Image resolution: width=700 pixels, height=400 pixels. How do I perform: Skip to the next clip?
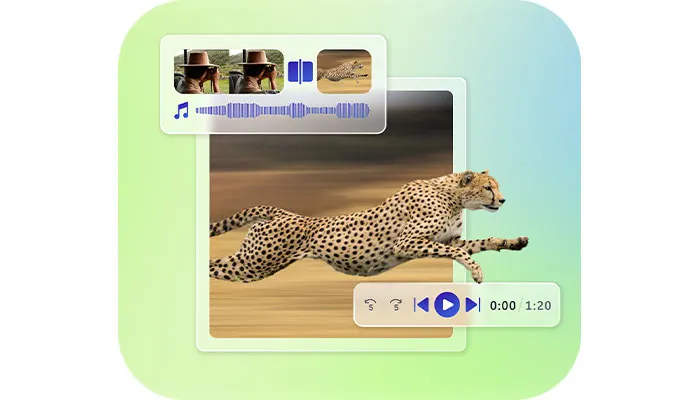[473, 305]
